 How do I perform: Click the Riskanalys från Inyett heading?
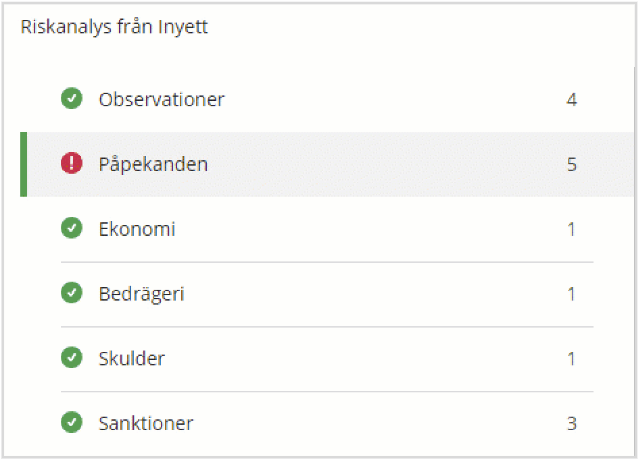pos(114,27)
